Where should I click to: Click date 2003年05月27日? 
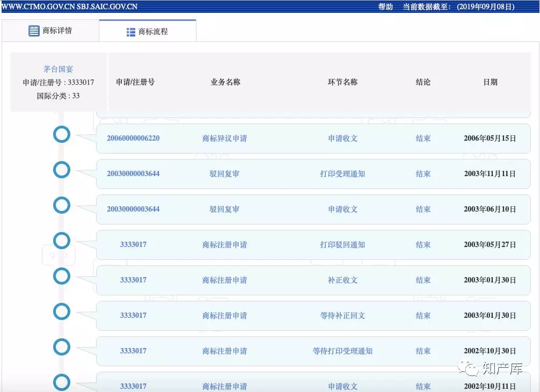click(490, 245)
